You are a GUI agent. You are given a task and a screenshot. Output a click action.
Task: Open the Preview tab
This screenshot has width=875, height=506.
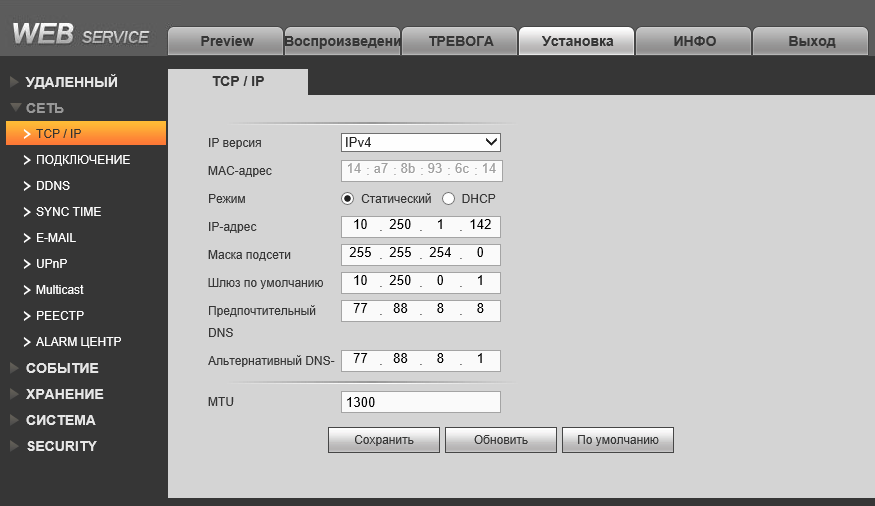pos(226,41)
